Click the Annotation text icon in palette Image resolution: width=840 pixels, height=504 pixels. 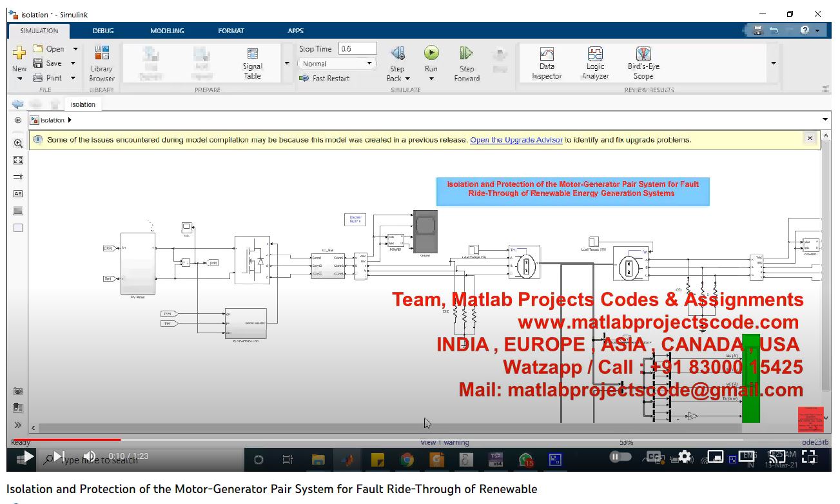(18, 193)
